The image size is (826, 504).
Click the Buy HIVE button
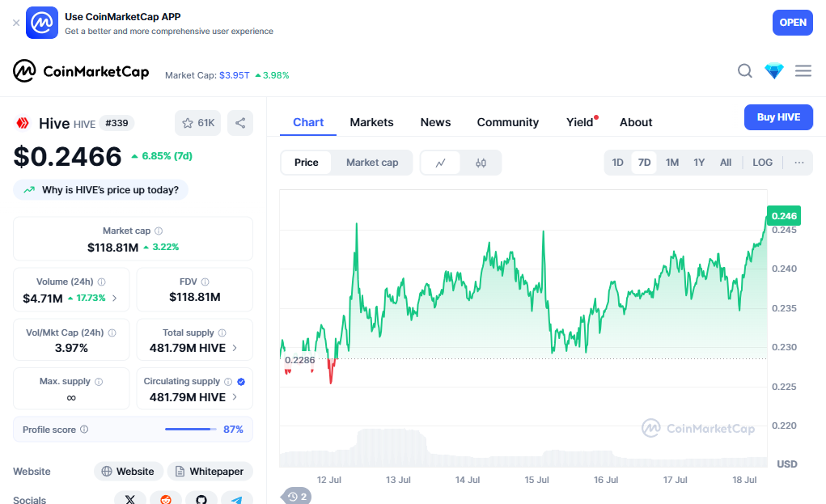tap(778, 117)
